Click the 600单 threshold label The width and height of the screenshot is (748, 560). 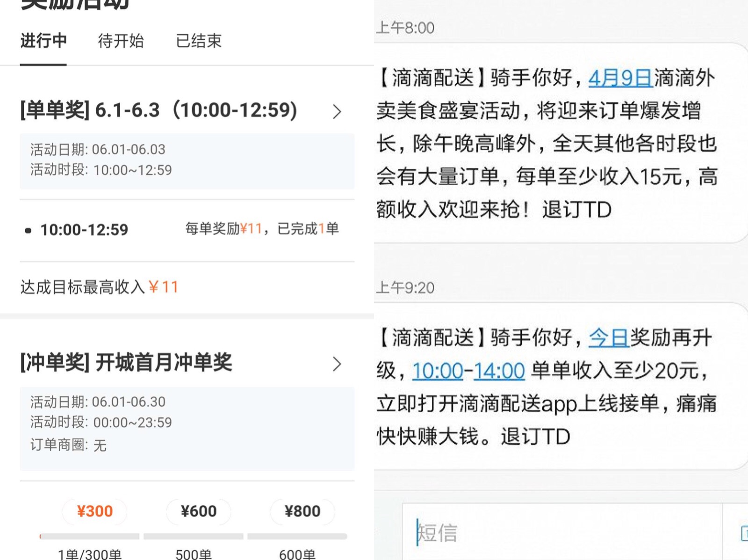[x=297, y=554]
